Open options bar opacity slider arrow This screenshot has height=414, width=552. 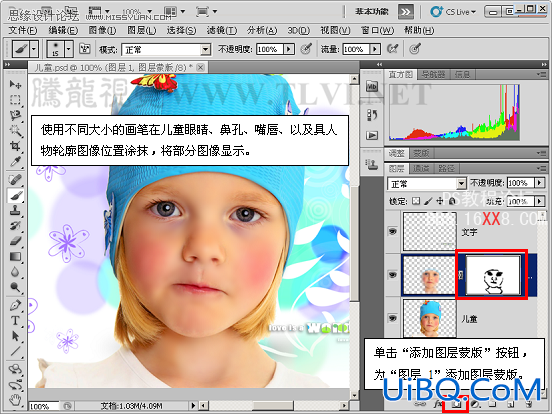coord(289,49)
